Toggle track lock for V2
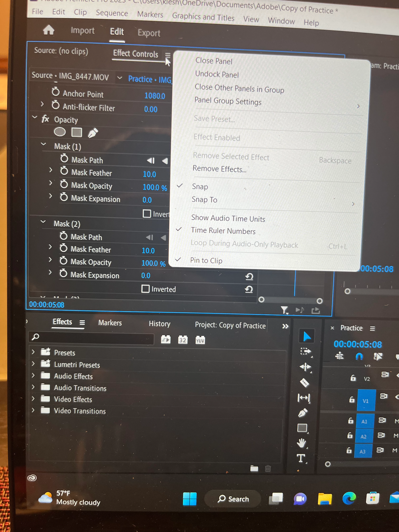This screenshot has height=532, width=399. point(353,378)
